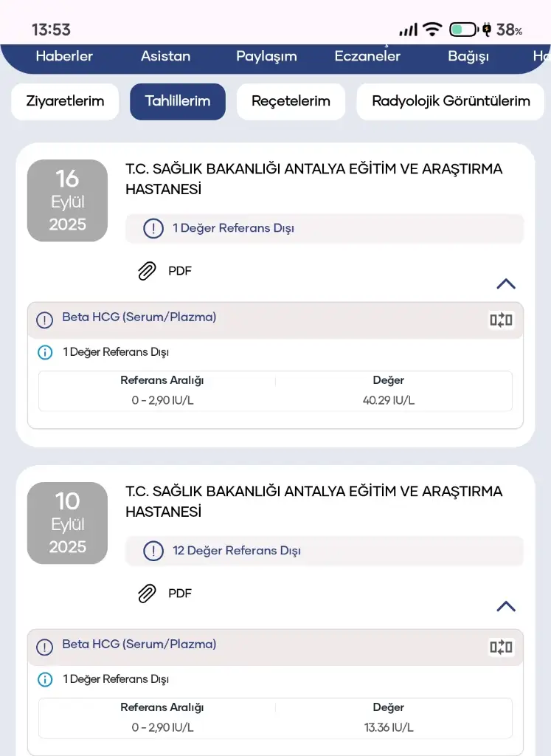This screenshot has width=551, height=756.
Task: Collapse the 10 Eylül 2025 test card
Action: [506, 606]
